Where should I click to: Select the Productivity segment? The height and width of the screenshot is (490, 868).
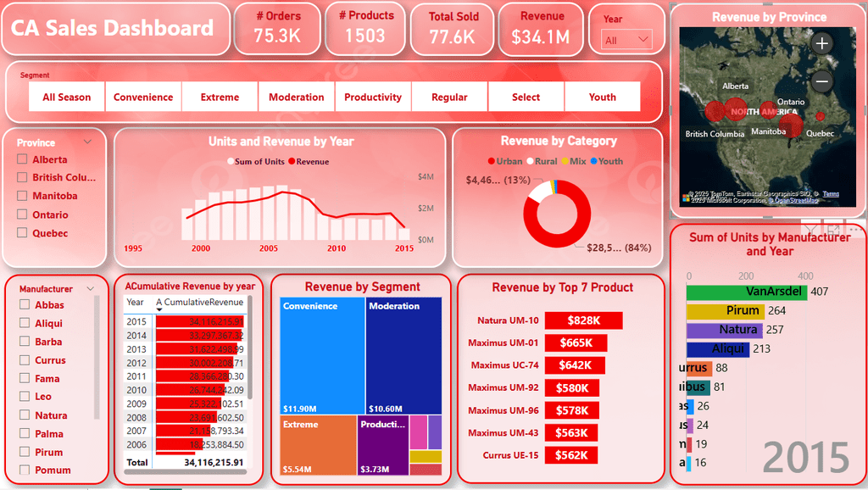[373, 97]
